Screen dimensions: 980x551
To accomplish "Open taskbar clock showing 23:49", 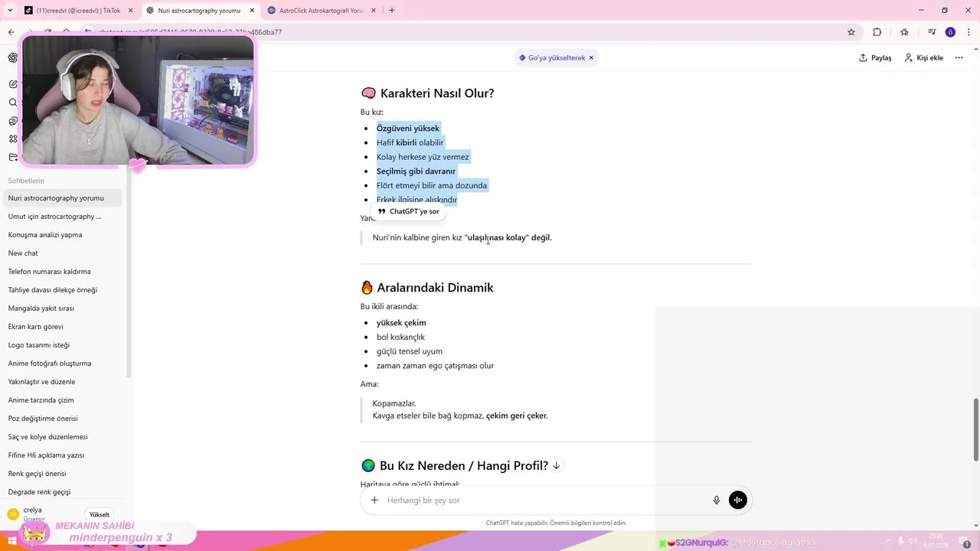I will click(936, 540).
